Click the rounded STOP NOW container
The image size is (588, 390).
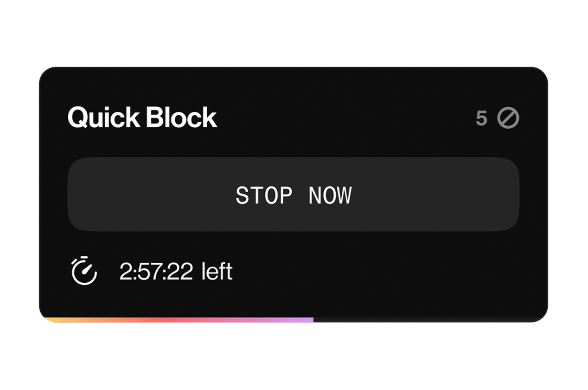click(294, 195)
